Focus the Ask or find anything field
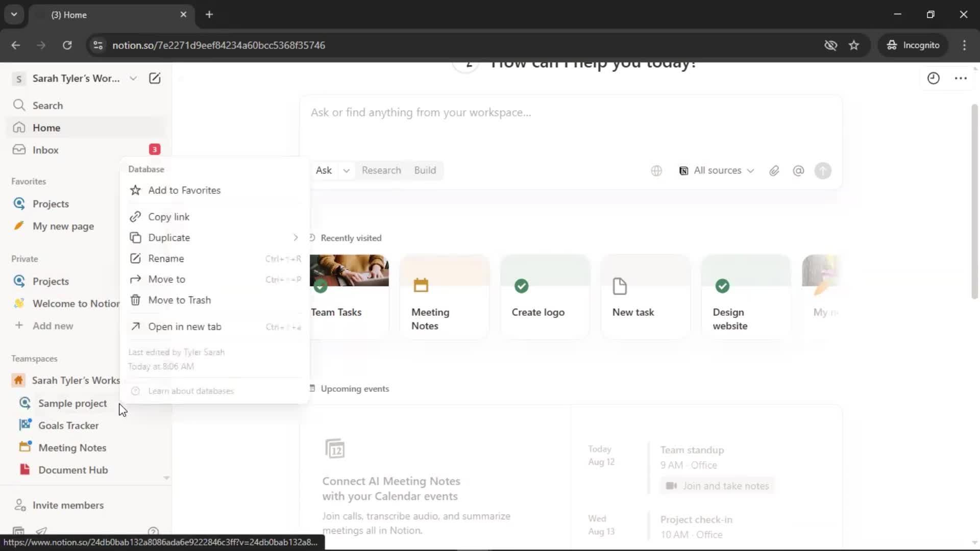980x551 pixels. click(x=571, y=112)
